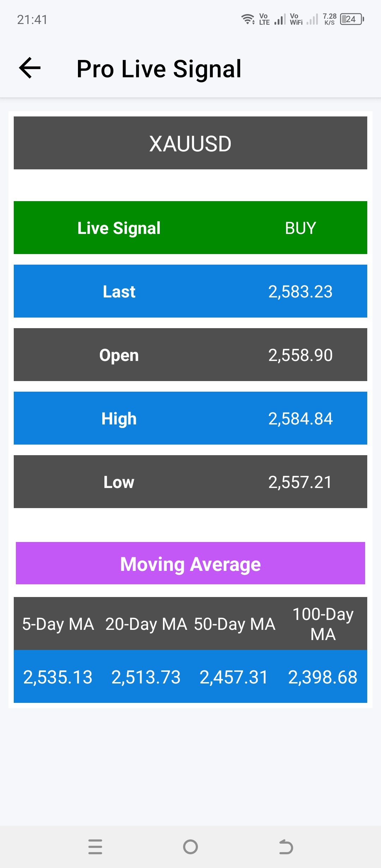Tap the Low price row
Screen dimensions: 381x868
coord(190,482)
